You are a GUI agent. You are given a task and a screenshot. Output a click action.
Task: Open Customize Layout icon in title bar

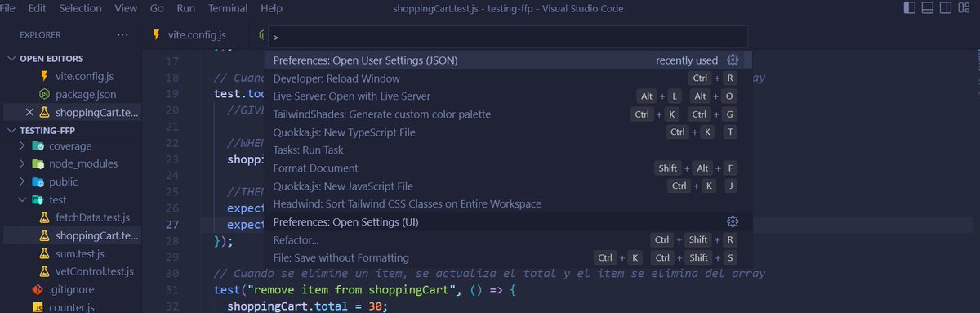964,8
